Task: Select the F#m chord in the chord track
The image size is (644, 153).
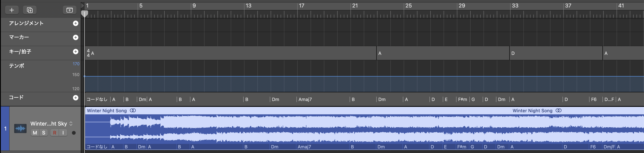Action: point(462,100)
